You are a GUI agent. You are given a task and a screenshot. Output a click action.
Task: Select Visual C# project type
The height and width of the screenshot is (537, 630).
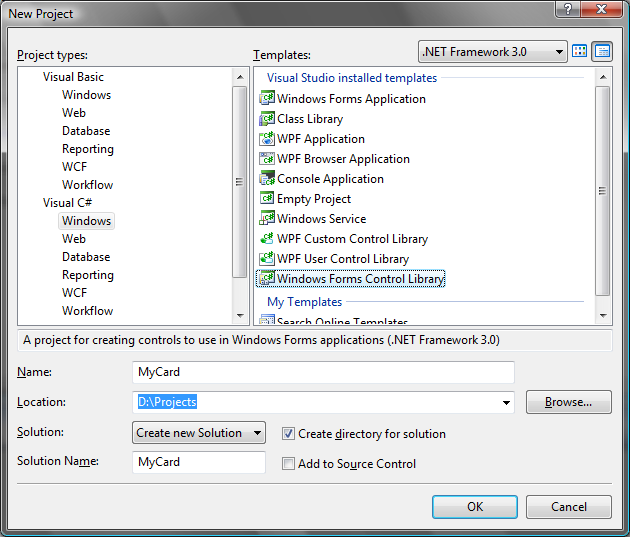pos(67,203)
